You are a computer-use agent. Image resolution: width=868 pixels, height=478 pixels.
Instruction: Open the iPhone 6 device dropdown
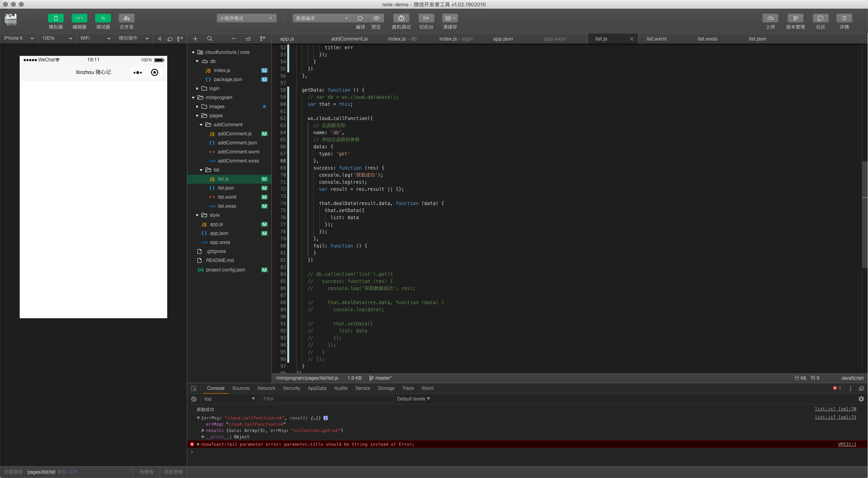(x=18, y=38)
